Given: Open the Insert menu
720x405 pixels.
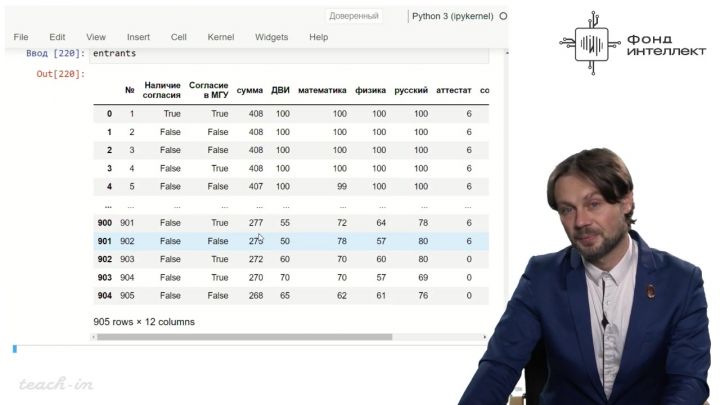Looking at the screenshot, I should coord(138,37).
